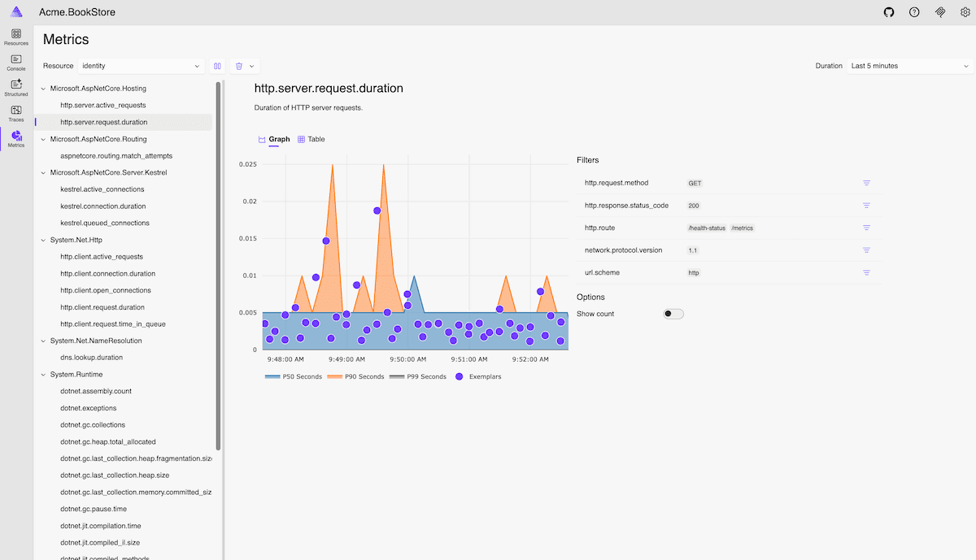Click the trash icon to remove metrics data
Image resolution: width=976 pixels, height=560 pixels.
238,66
